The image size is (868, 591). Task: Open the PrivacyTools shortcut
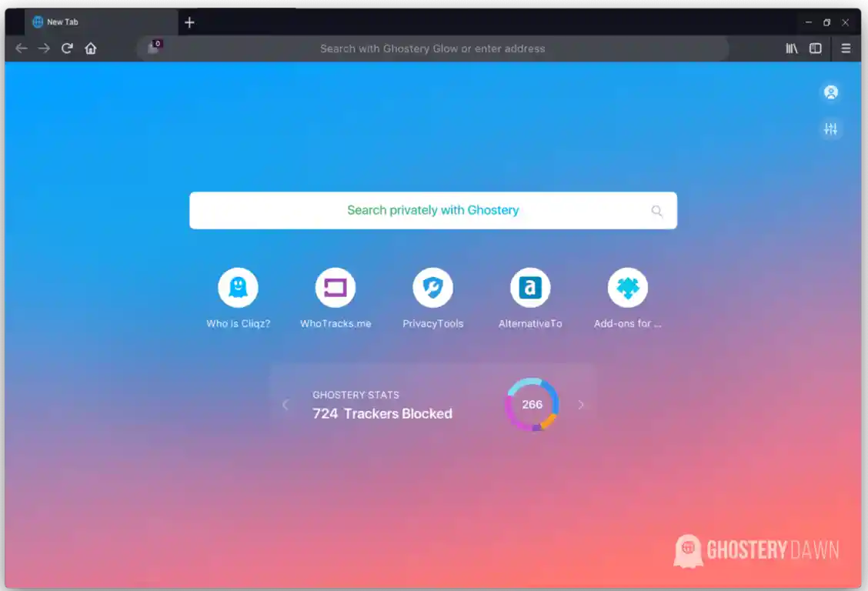coord(433,299)
